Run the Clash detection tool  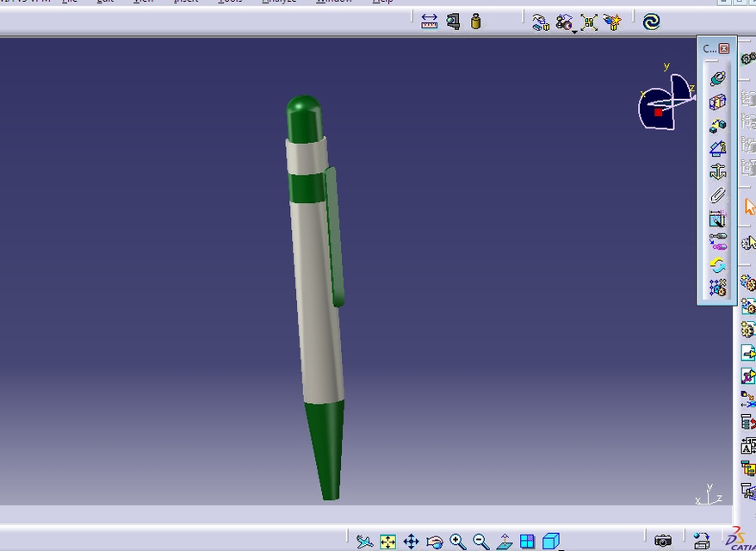[x=564, y=22]
